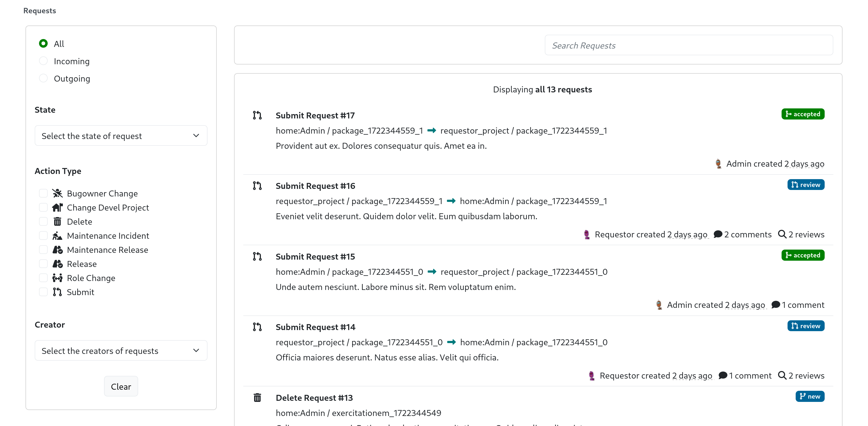This screenshot has height=426, width=868.
Task: Open the request state dropdown
Action: tap(121, 135)
